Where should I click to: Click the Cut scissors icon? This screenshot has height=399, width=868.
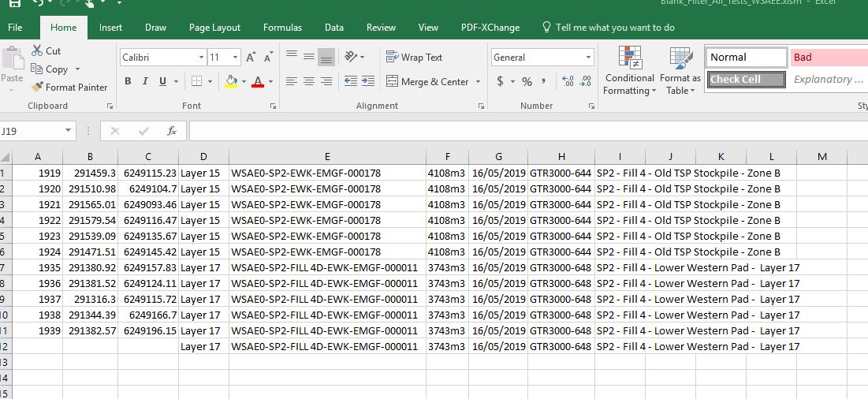coord(37,51)
